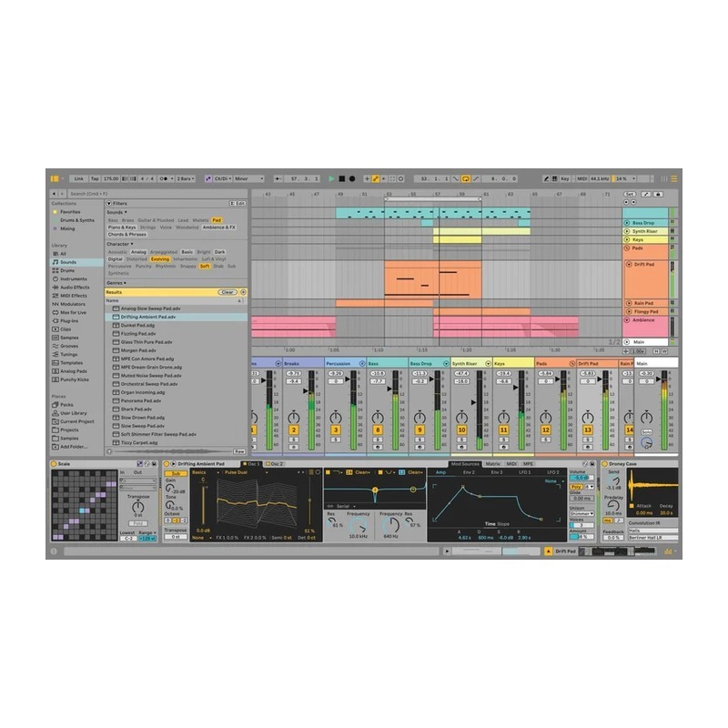Toggle track 8 activator for Bass

(378, 430)
